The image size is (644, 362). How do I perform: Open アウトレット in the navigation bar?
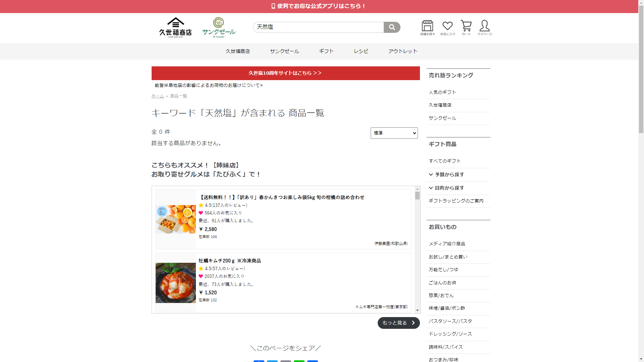coord(403,51)
